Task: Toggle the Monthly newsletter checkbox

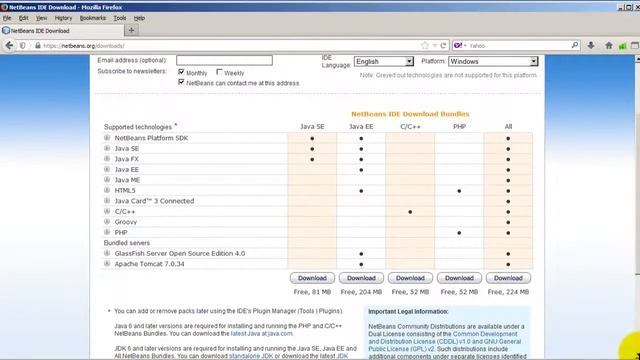Action: pyautogui.click(x=181, y=72)
